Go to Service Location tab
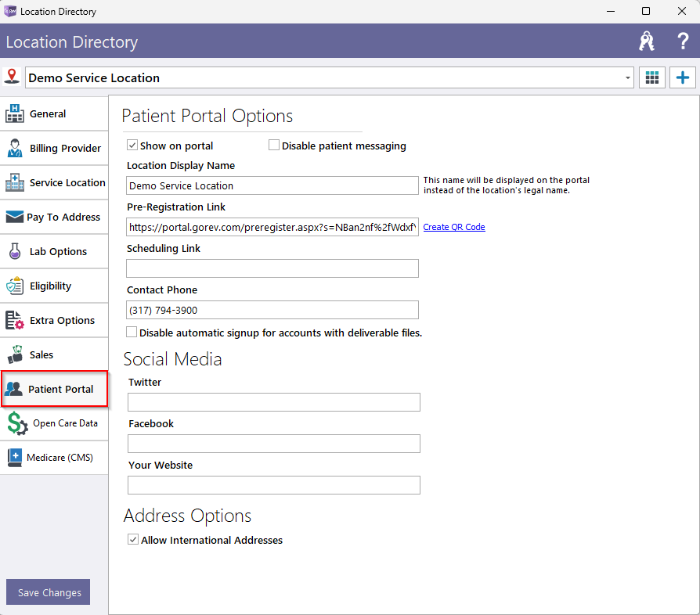Image resolution: width=700 pixels, height=615 pixels. [x=54, y=182]
